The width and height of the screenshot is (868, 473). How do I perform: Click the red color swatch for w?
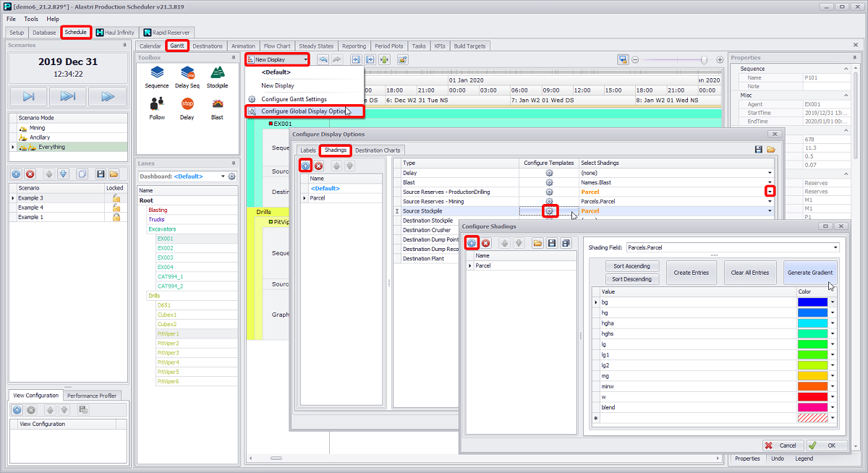pyautogui.click(x=812, y=397)
